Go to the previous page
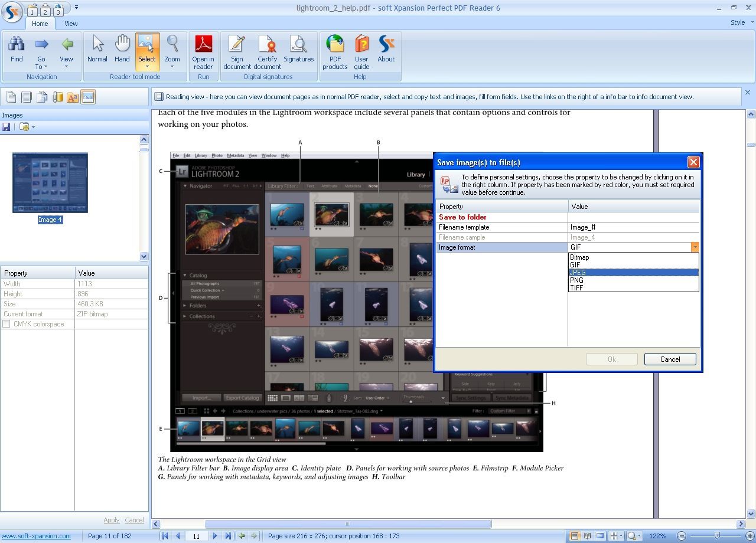756x543 pixels. pyautogui.click(x=178, y=536)
